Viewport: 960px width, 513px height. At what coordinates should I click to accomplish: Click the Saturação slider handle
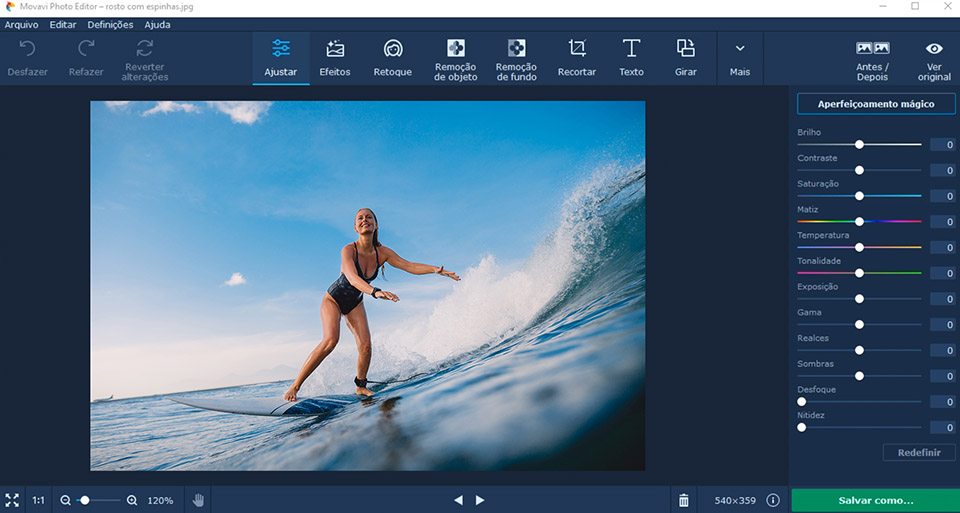[x=859, y=196]
